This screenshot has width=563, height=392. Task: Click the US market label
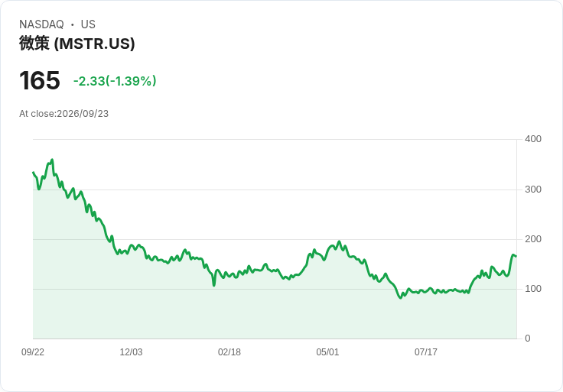pos(88,24)
